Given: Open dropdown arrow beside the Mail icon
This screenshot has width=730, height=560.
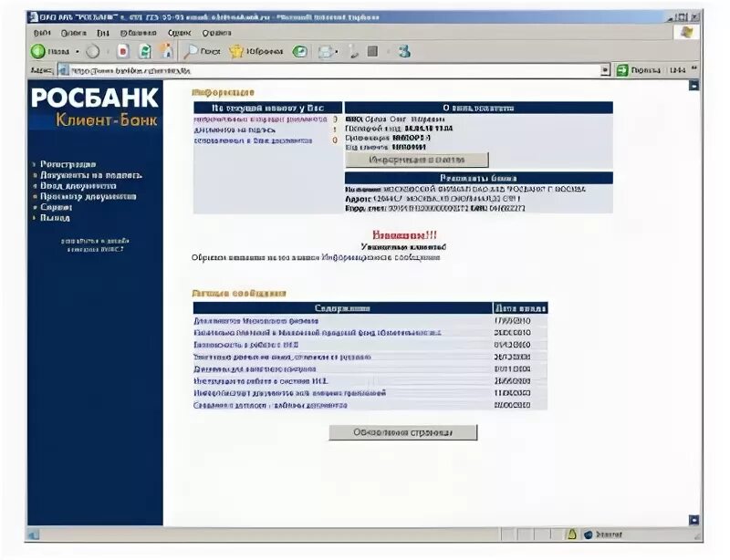Looking at the screenshot, I should (337, 52).
